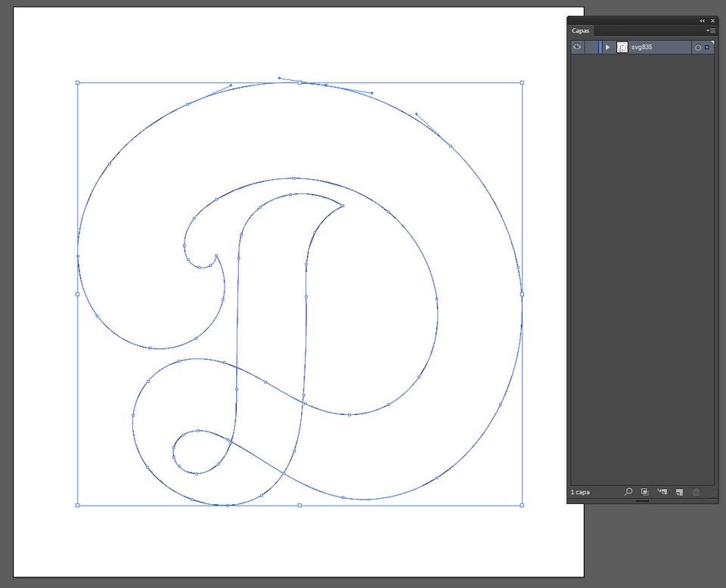Click left-middle bounding box handle
This screenshot has height=588, width=726.
tap(77, 294)
